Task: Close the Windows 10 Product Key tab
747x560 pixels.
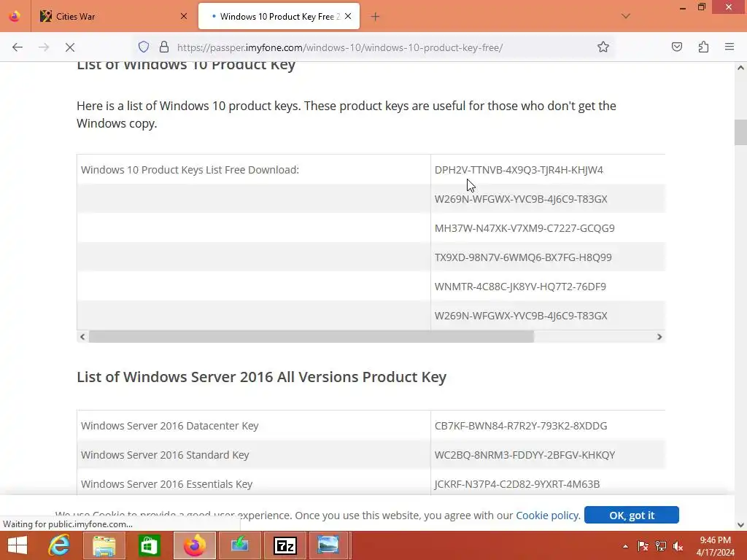Action: click(348, 16)
